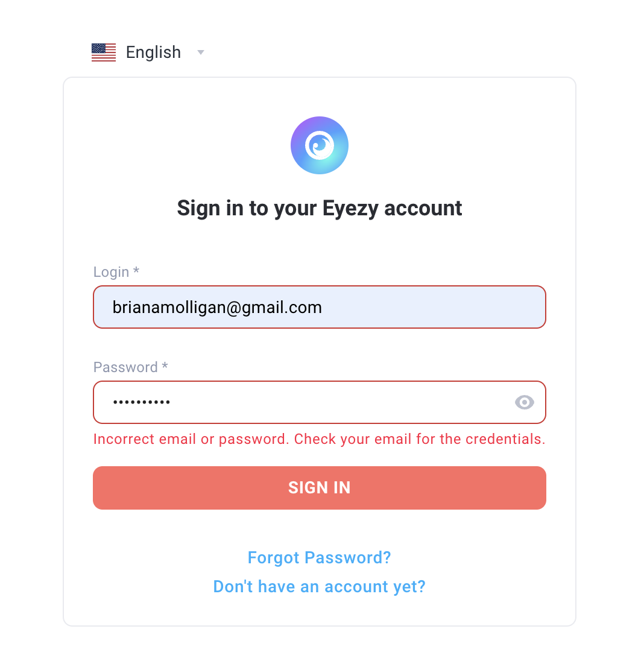The height and width of the screenshot is (661, 644).
Task: Click the Eyezy swirl logo
Action: (320, 145)
